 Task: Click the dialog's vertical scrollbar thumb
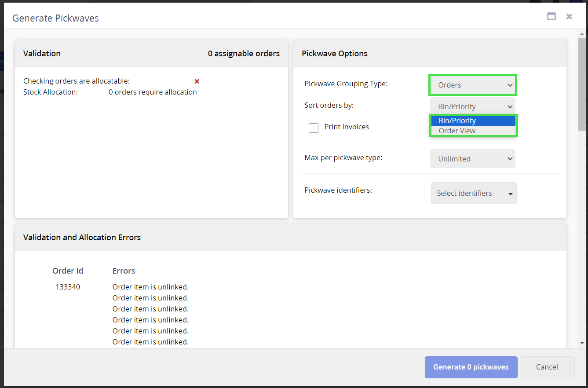[x=582, y=84]
